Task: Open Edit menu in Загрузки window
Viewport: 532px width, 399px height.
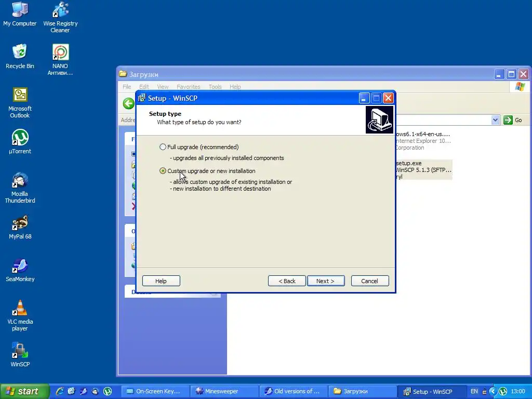Action: point(144,87)
